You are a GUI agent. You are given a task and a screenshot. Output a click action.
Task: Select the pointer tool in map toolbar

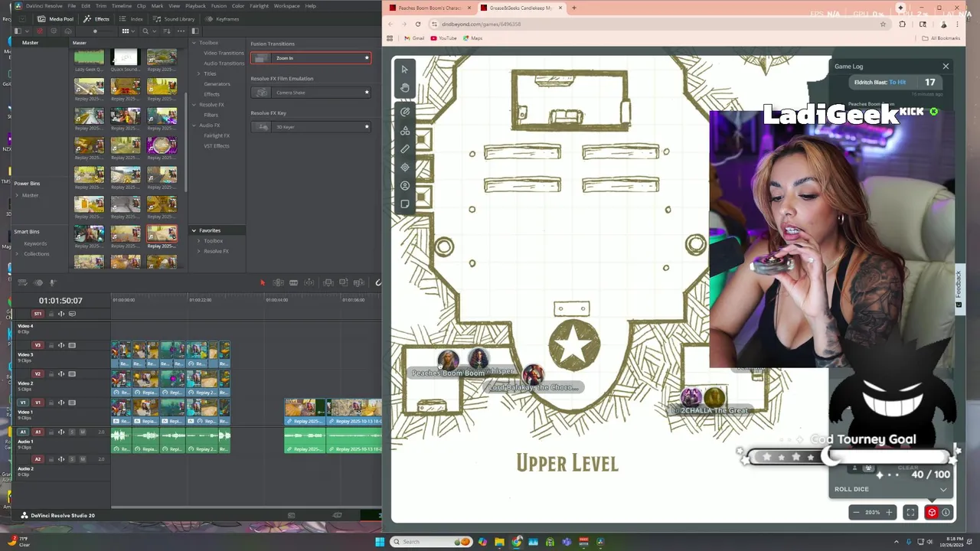coord(405,69)
